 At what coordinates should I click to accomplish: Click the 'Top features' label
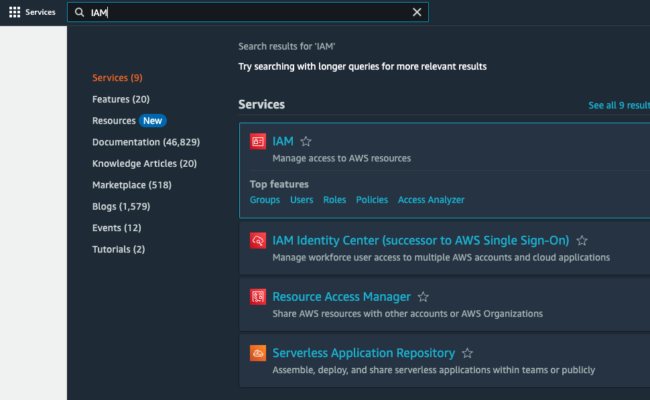point(279,184)
